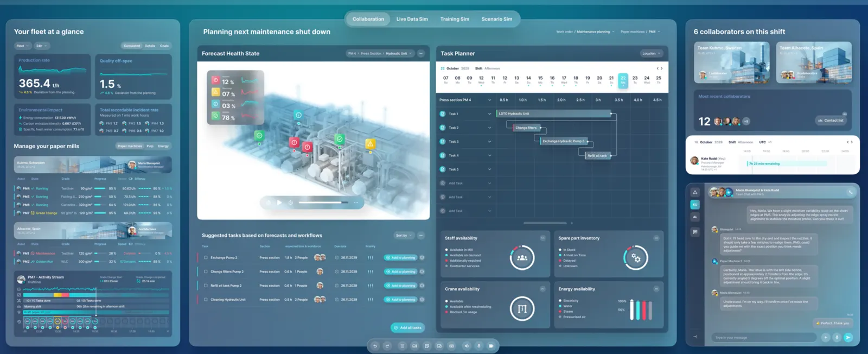Click the crane ring icon
The width and height of the screenshot is (868, 354).
(x=522, y=309)
